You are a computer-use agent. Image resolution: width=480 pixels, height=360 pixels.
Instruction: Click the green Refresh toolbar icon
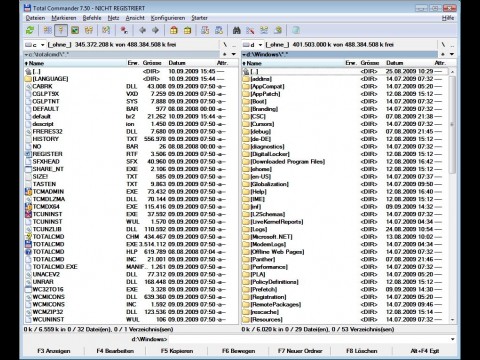[30, 31]
